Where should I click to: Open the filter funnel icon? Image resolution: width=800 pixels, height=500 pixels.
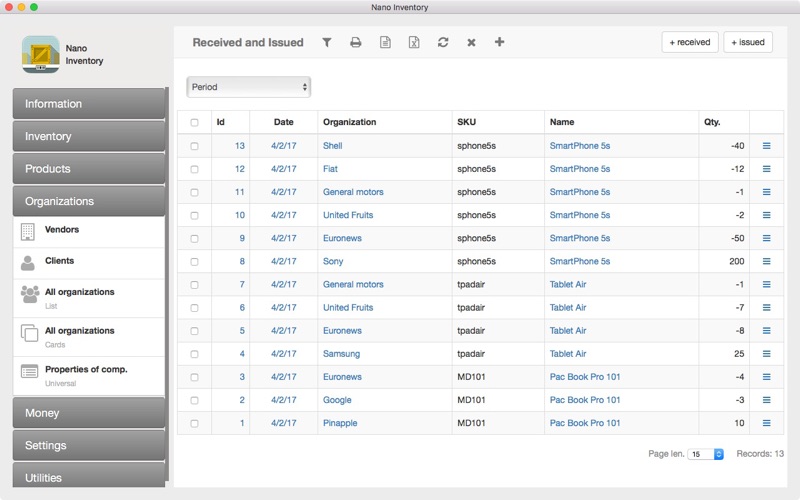coord(327,42)
